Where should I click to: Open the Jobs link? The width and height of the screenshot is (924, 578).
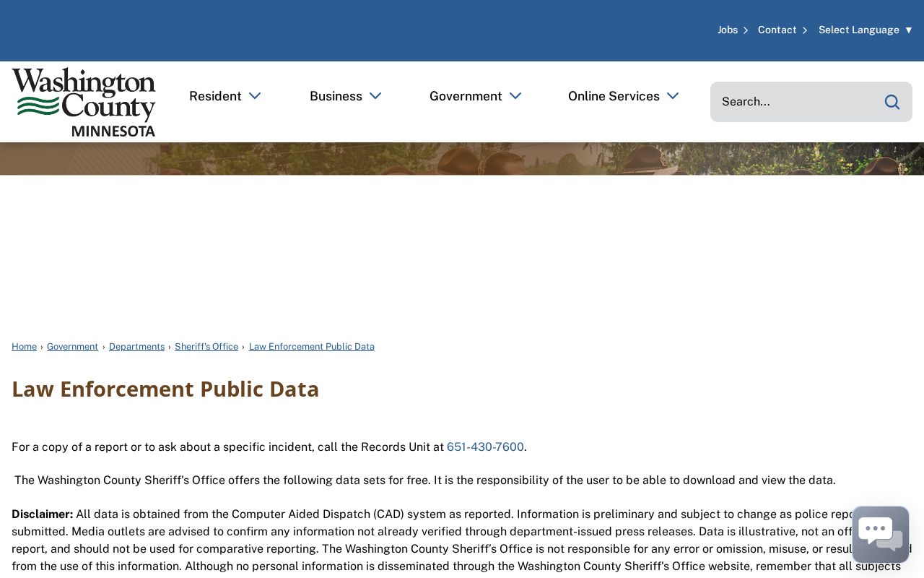click(x=728, y=30)
